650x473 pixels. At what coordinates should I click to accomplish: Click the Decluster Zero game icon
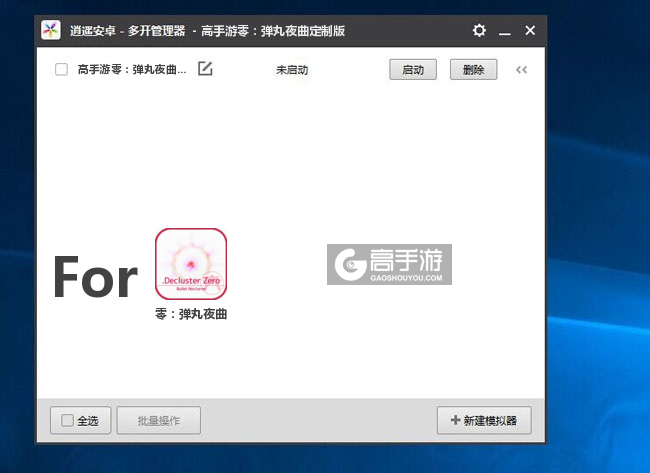pyautogui.click(x=191, y=264)
